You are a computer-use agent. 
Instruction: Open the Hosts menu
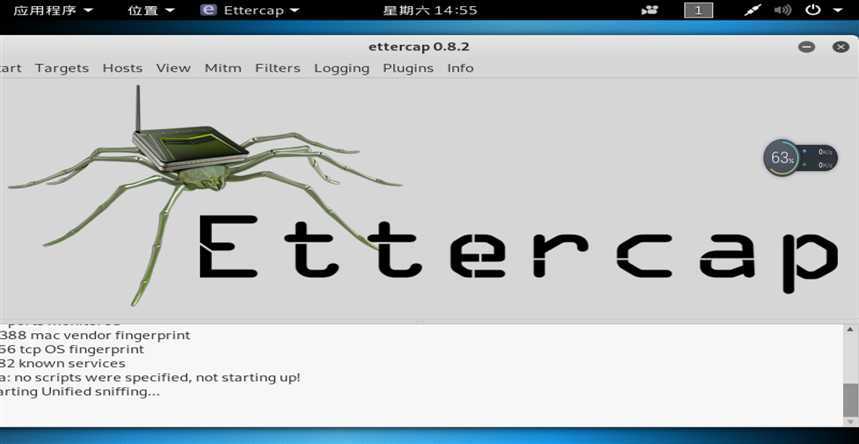123,68
